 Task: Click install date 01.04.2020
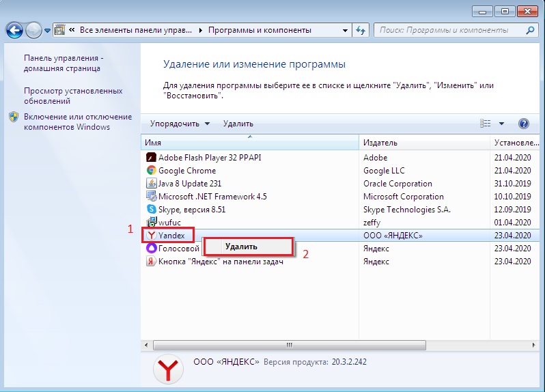513,223
